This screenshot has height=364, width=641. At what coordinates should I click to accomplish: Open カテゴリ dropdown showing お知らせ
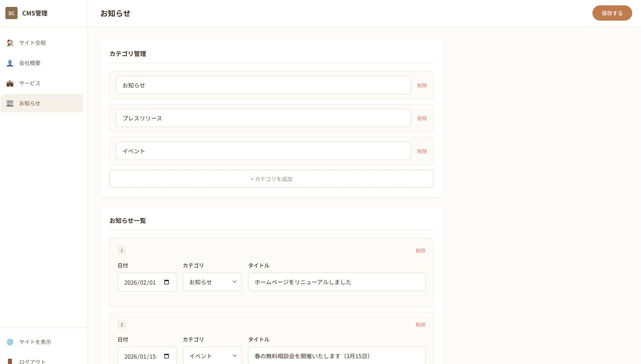212,282
